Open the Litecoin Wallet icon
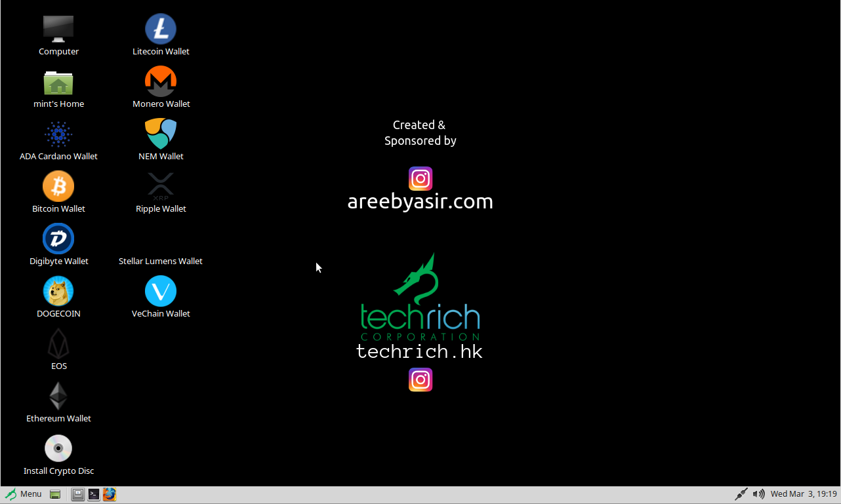The width and height of the screenshot is (841, 504). (161, 29)
